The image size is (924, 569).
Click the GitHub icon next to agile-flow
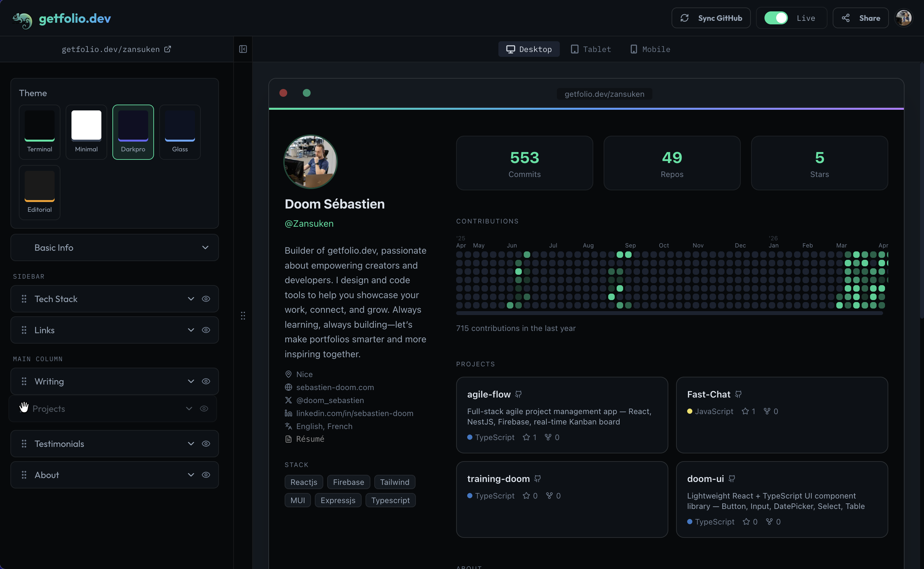[519, 394]
